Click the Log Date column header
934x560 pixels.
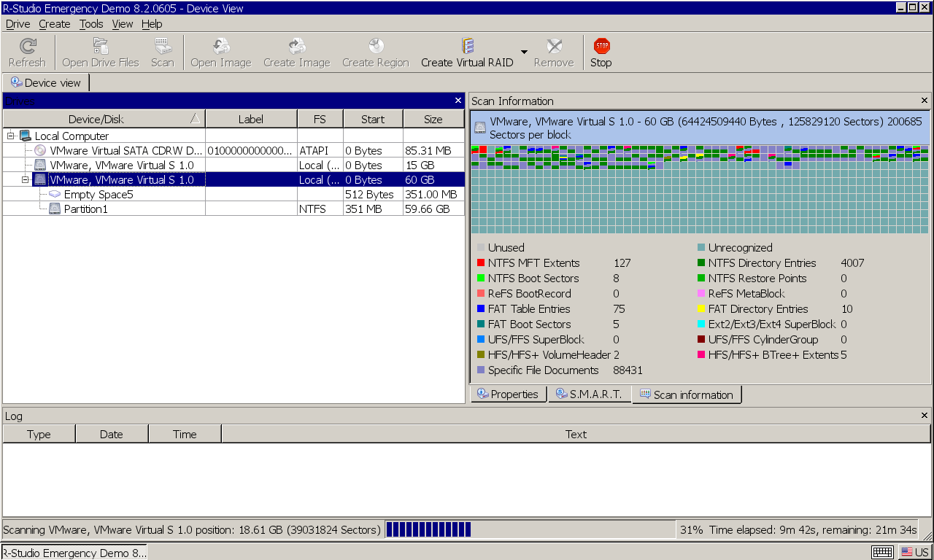[112, 434]
